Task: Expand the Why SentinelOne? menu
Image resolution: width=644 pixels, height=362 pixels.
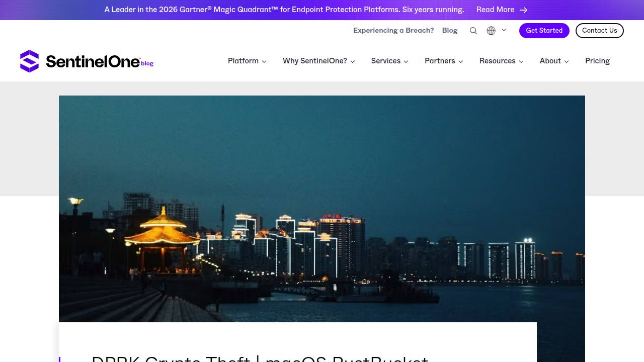Action: [319, 61]
